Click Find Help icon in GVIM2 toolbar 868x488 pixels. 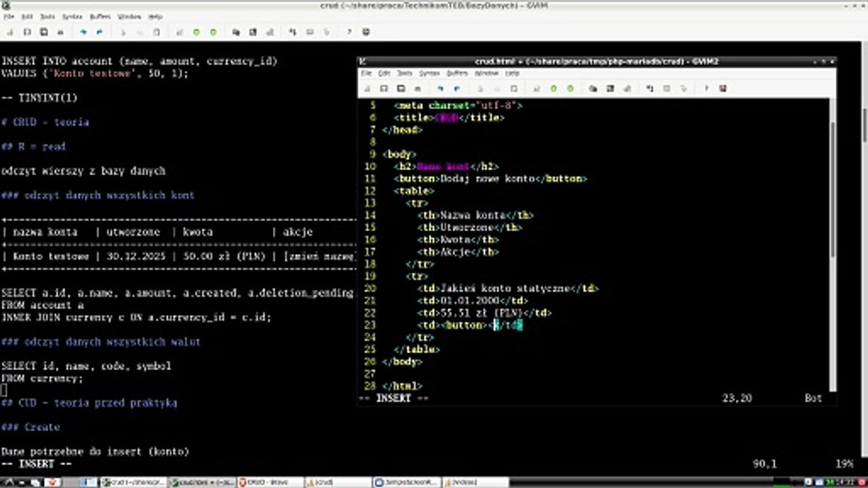tap(723, 89)
